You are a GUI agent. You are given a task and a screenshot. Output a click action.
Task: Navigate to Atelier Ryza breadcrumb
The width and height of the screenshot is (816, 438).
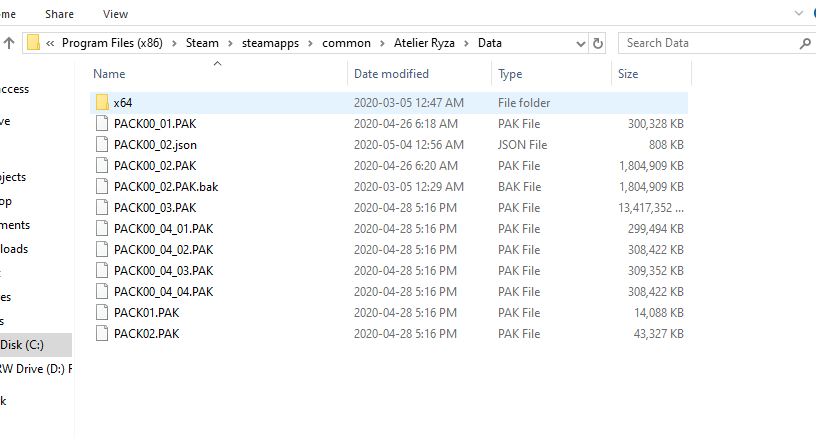(x=420, y=43)
